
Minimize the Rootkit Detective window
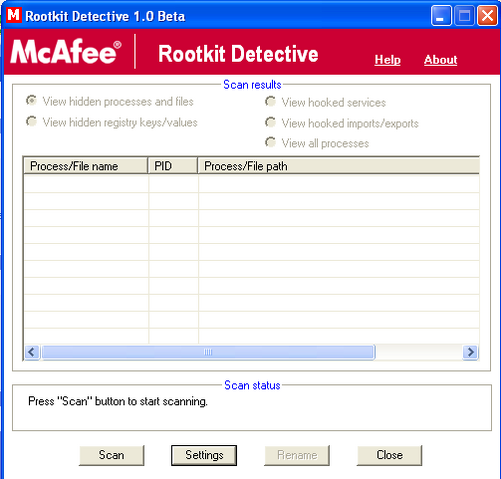[x=441, y=16]
